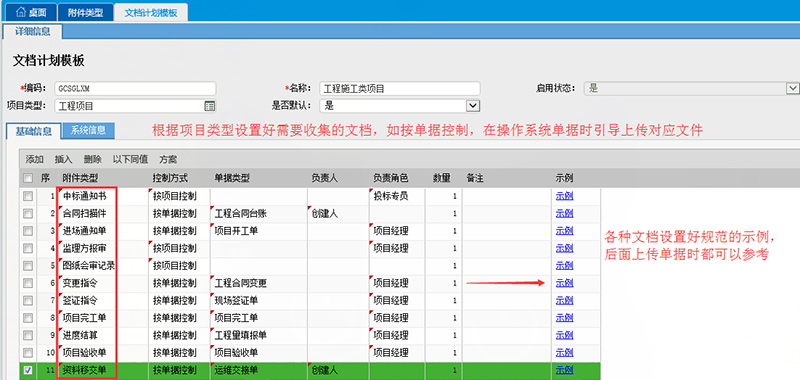
Task: Click the 编码 input field
Action: [x=135, y=88]
